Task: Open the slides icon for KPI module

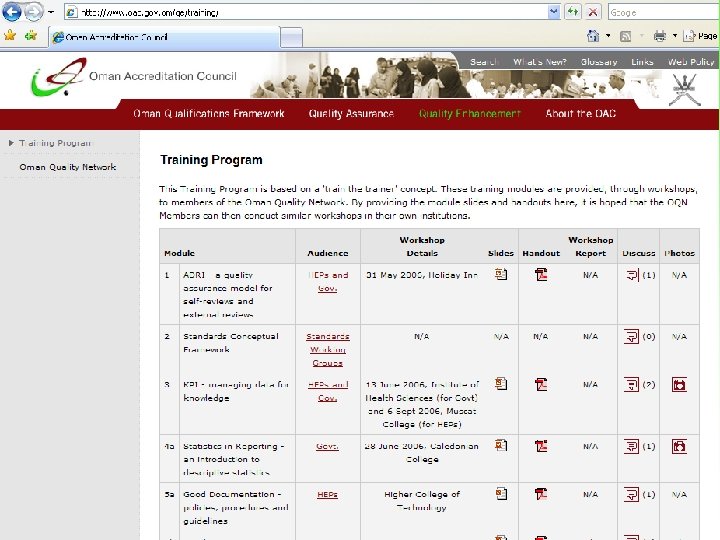Action: point(501,383)
